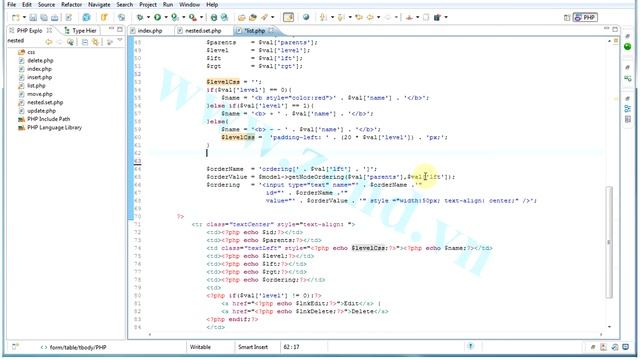640x360 pixels.
Task: Close the PHP Explorer view tab
Action: click(49, 30)
